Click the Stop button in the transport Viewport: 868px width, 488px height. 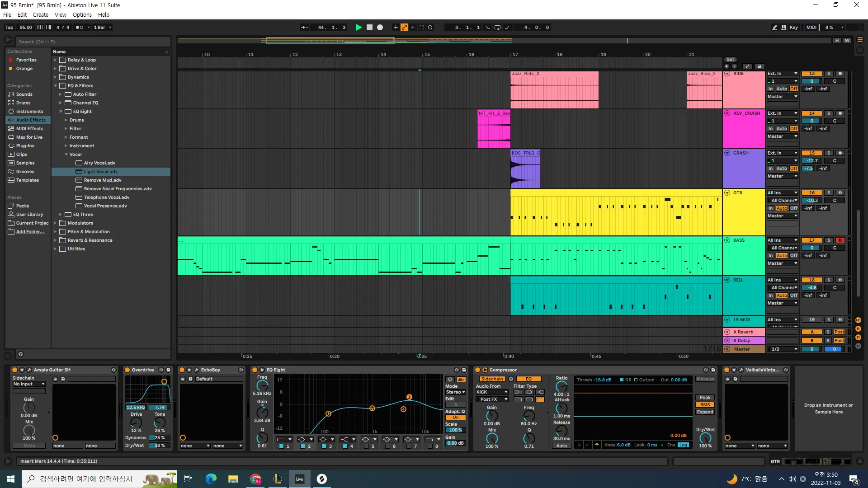(x=369, y=28)
